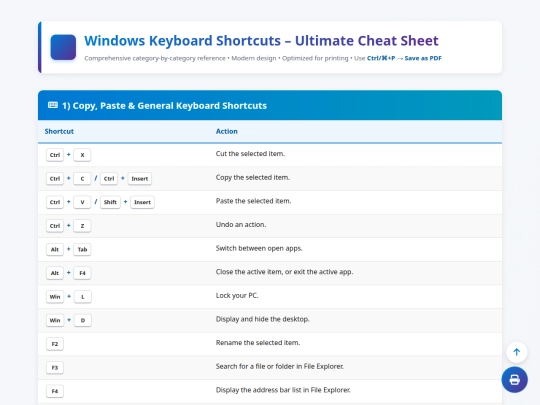Click the Alt key in the Alt+Tab row

point(55,249)
